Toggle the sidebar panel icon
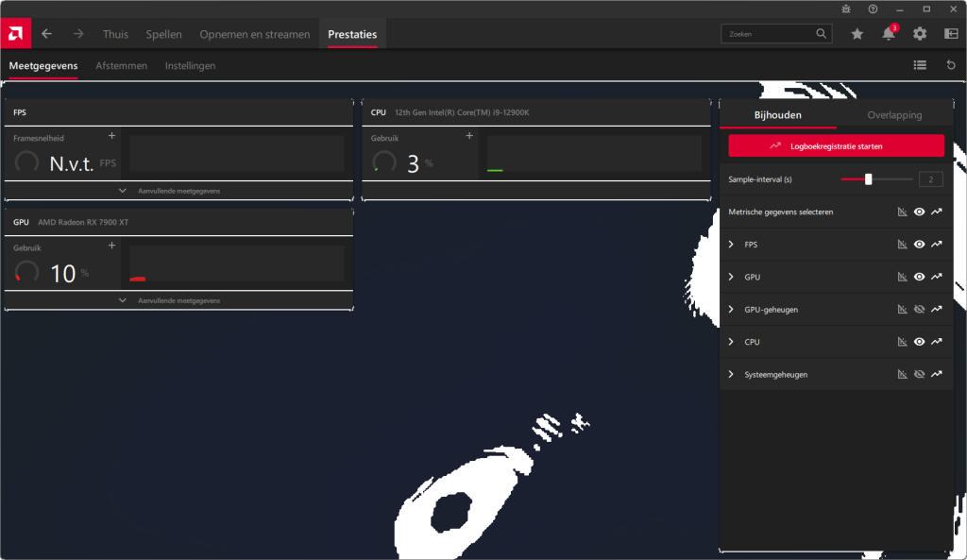 coord(951,34)
